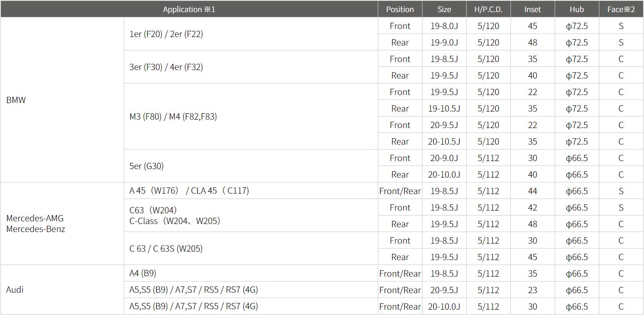The height and width of the screenshot is (315, 644).
Task: Click the Face※2 column header
Action: coord(621,9)
